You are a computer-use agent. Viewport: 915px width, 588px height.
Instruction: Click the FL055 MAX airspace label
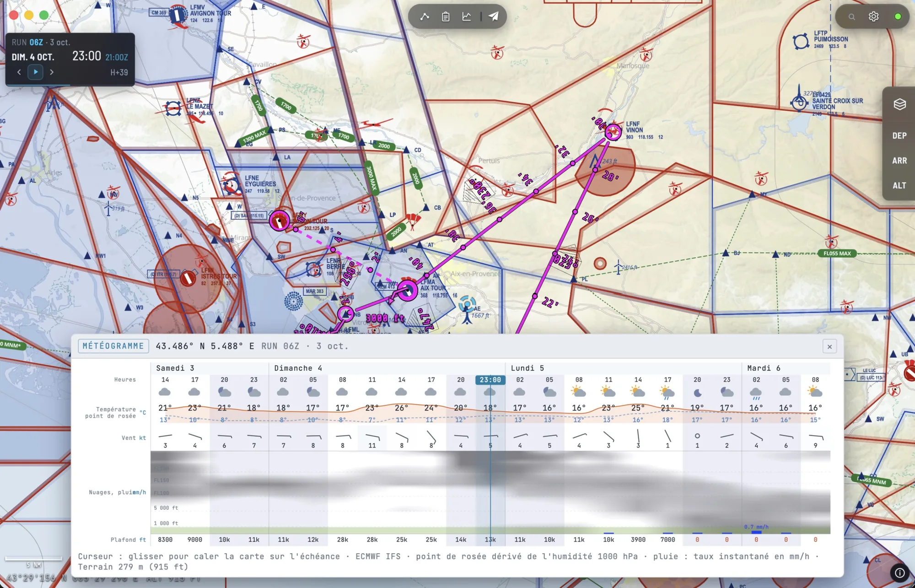(837, 254)
